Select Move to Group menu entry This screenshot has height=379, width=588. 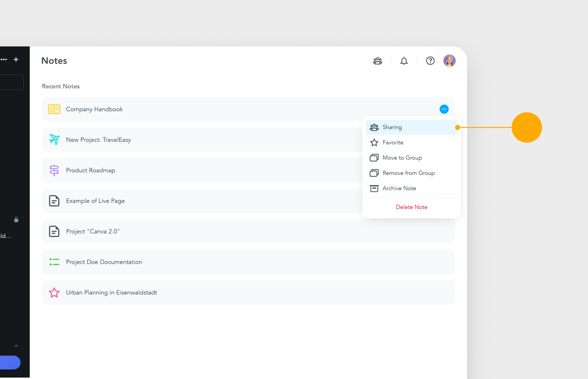(412, 158)
